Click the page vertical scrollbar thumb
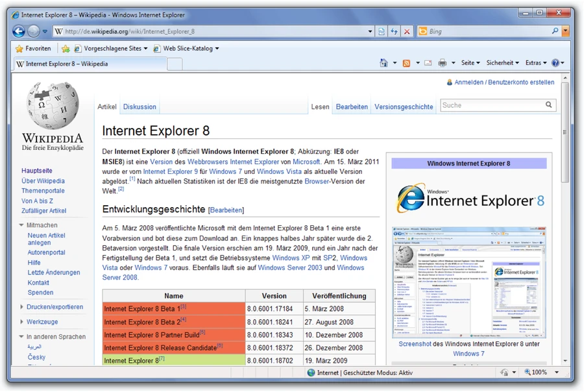 565,132
